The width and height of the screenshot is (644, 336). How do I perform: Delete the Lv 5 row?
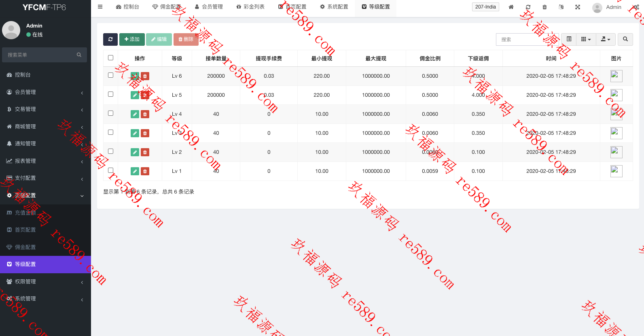(x=145, y=95)
